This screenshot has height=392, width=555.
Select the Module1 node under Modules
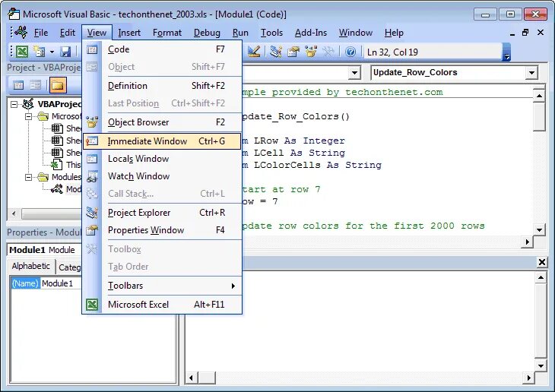(x=66, y=189)
